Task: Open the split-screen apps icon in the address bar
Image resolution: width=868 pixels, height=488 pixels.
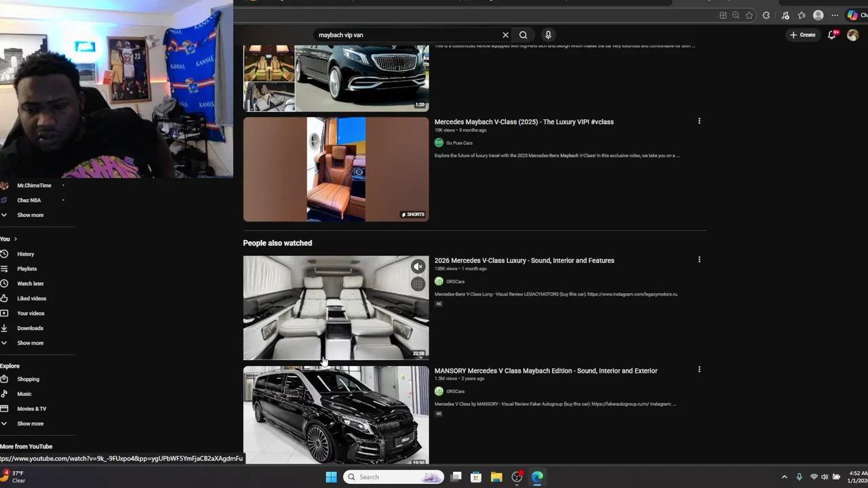Action: (723, 16)
